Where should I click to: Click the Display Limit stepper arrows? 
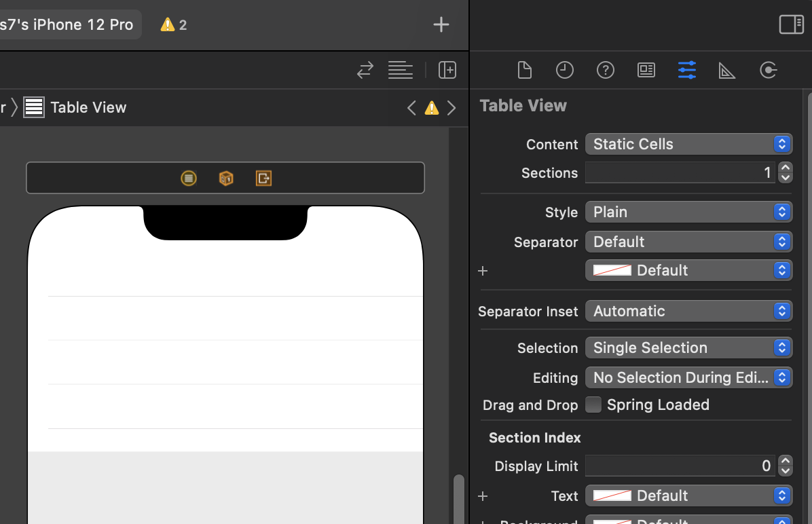coord(786,466)
